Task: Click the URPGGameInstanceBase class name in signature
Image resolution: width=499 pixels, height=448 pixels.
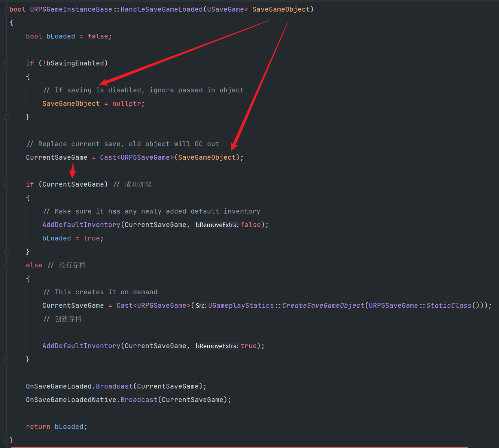Action: click(x=71, y=9)
